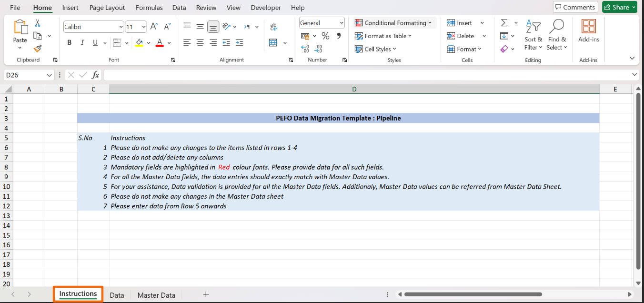Enable Center horizontal alignment
644x303 pixels.
[x=200, y=42]
